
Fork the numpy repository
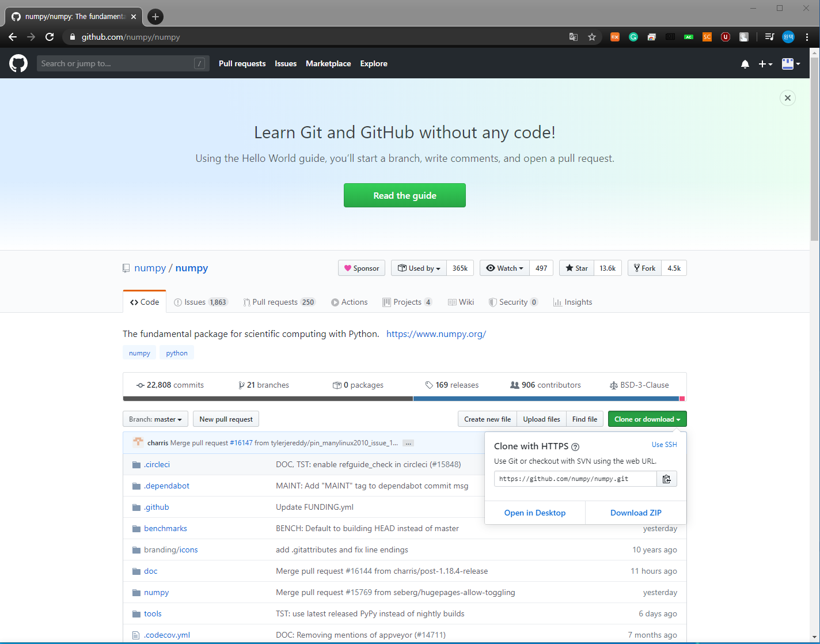[x=644, y=268]
